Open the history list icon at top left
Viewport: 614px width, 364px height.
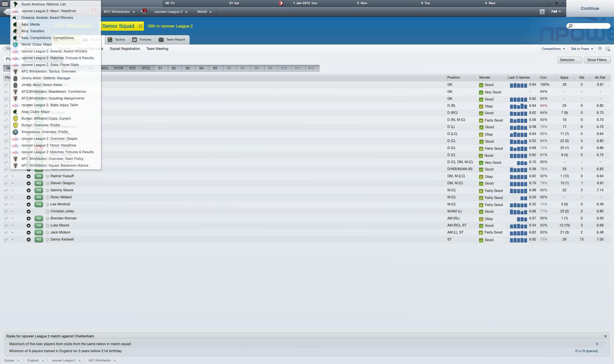[x=5, y=4]
